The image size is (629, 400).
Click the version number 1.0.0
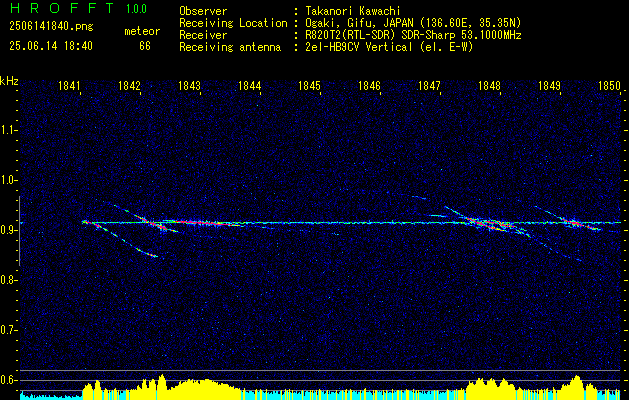pos(136,9)
